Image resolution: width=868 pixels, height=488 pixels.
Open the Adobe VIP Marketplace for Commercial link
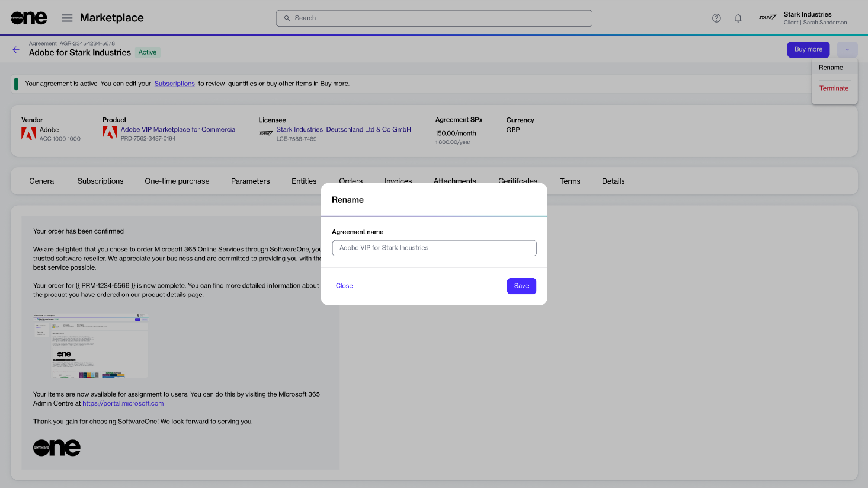pos(178,129)
